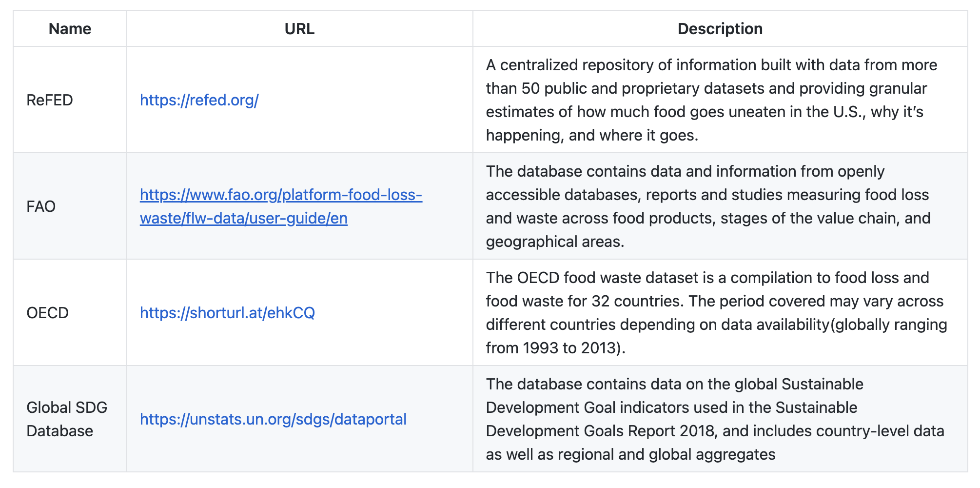Click the OECD name cell
Viewport: 980px width, 488px height.
47,313
